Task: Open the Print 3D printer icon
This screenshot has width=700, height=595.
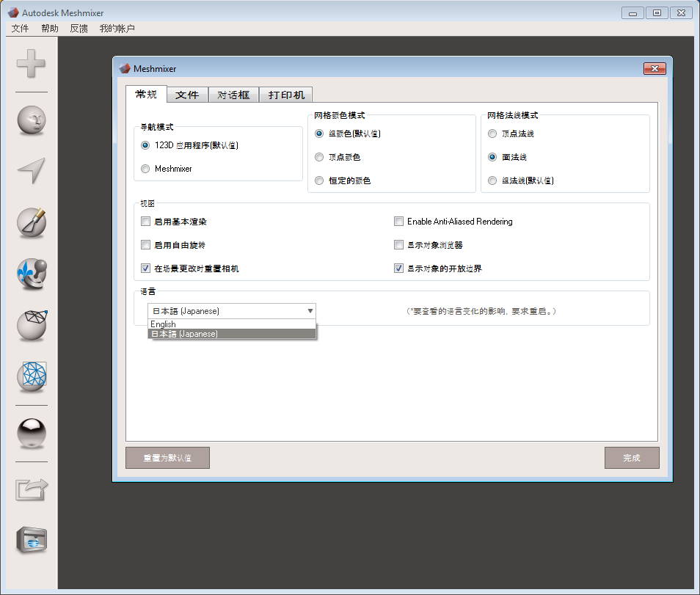Action: click(x=32, y=540)
